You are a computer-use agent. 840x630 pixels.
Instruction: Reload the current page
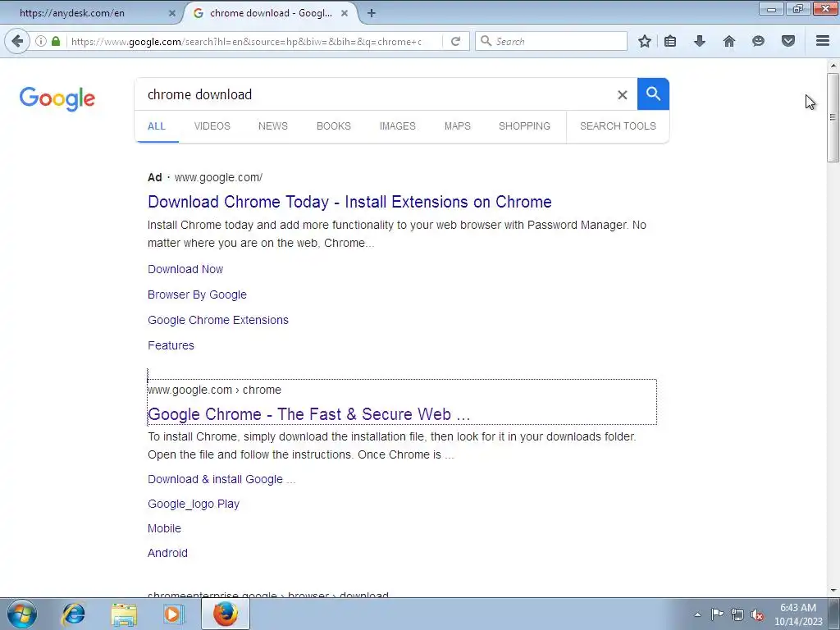(455, 41)
